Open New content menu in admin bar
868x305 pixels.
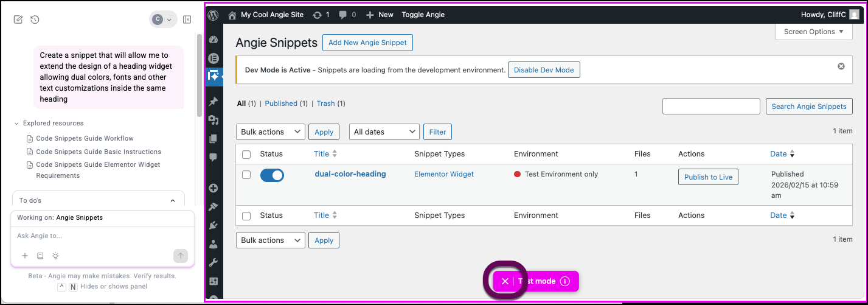coord(380,15)
